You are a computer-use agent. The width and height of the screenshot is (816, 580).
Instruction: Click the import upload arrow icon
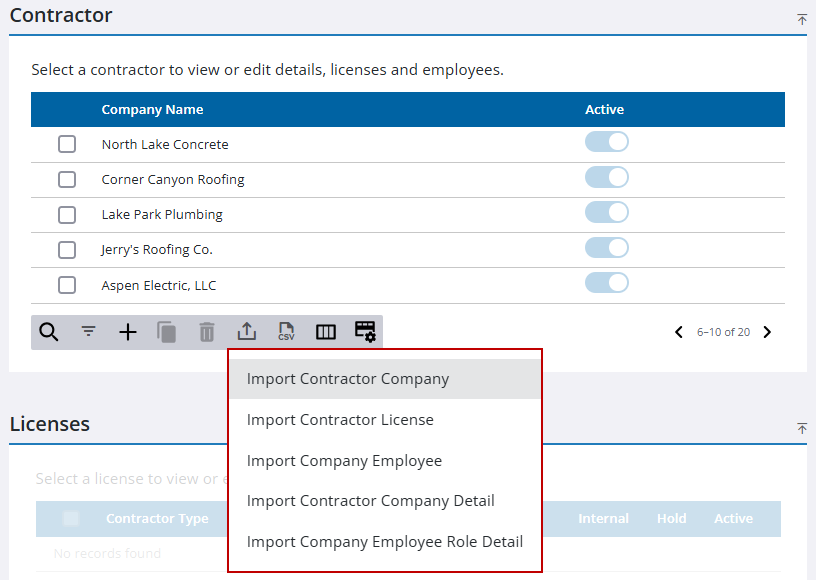click(x=247, y=332)
